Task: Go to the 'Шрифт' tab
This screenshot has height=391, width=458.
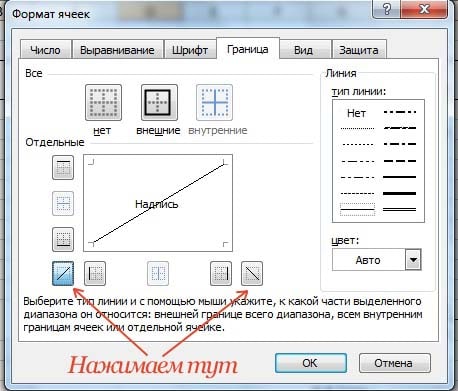Action: [190, 50]
